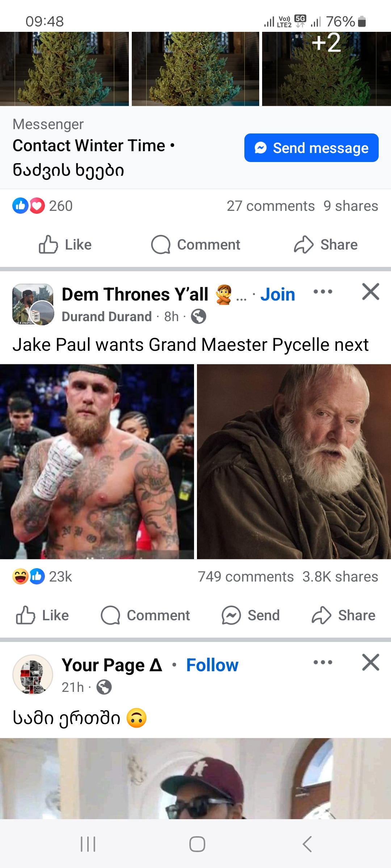Open options menu for Your Page post

tap(323, 663)
